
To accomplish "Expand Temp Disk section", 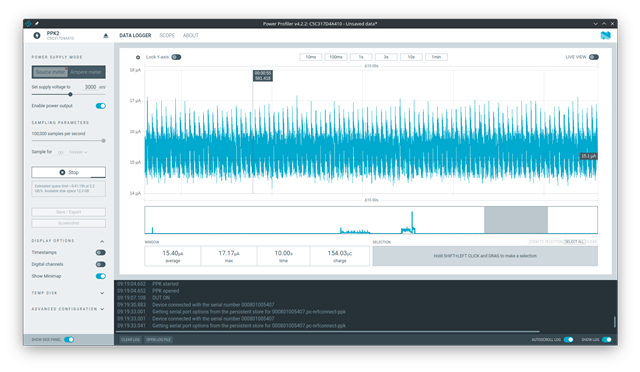I will (102, 293).
